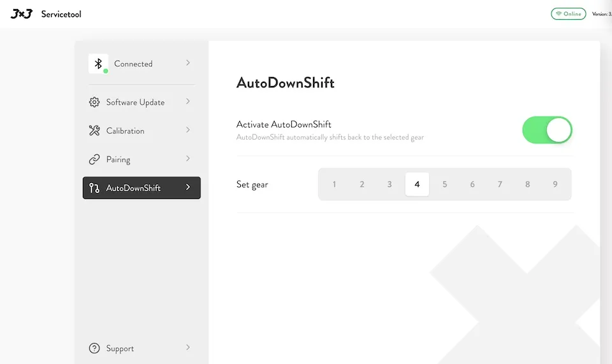Click the wifi icon in Online badge

point(558,13)
